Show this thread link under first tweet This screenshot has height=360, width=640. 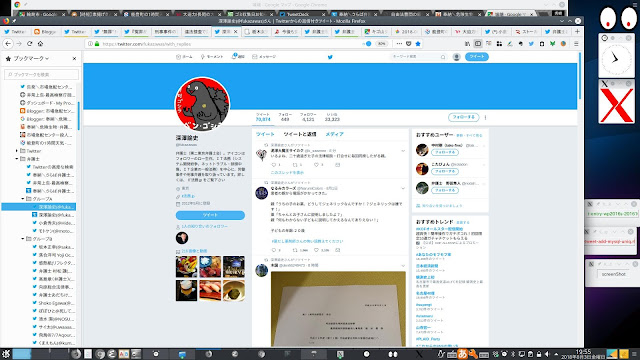click(x=287, y=173)
